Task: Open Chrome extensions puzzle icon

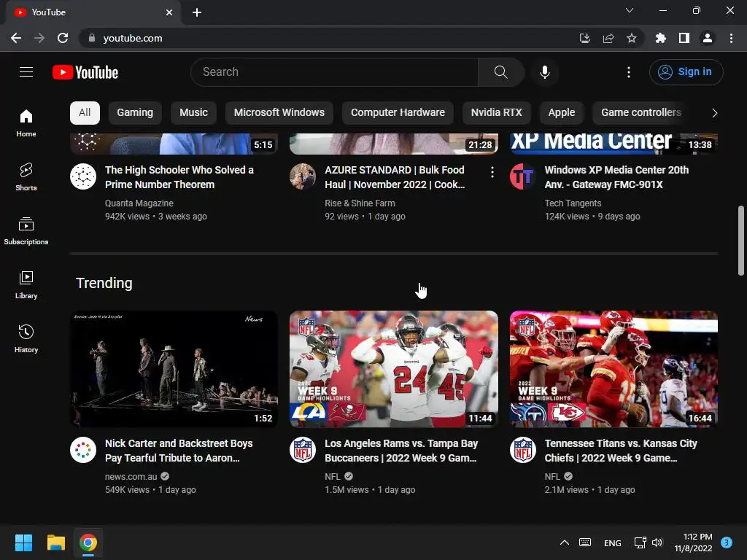Action: (x=661, y=38)
